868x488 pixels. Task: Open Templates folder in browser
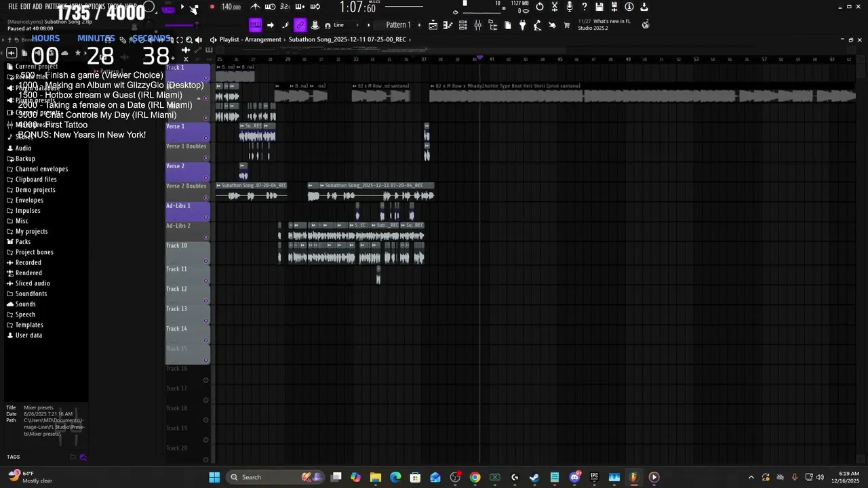(x=29, y=325)
